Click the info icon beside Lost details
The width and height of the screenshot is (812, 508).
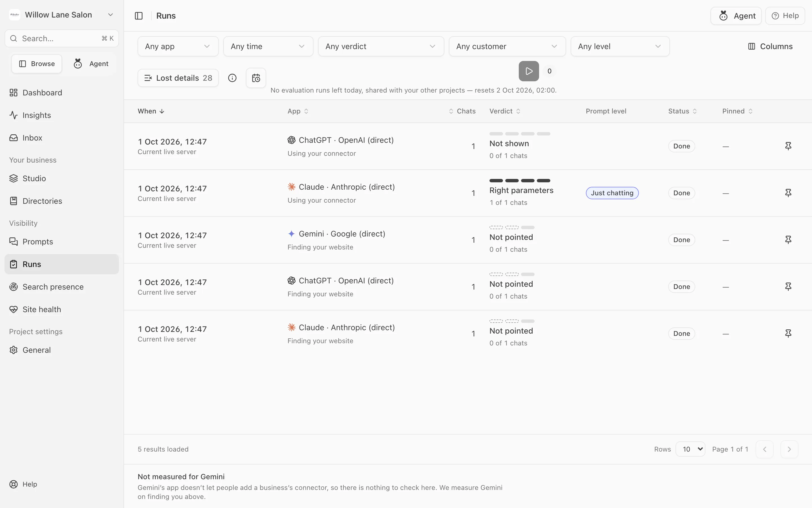pos(232,78)
